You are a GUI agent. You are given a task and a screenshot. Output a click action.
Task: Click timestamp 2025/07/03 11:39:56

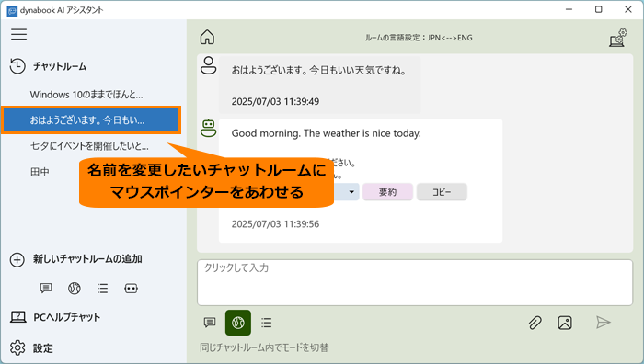tap(275, 224)
